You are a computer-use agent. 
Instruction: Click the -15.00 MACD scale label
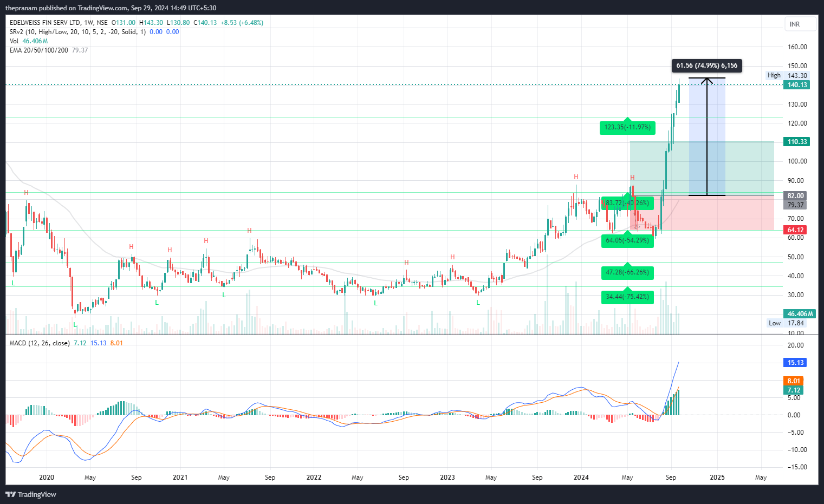coord(797,467)
